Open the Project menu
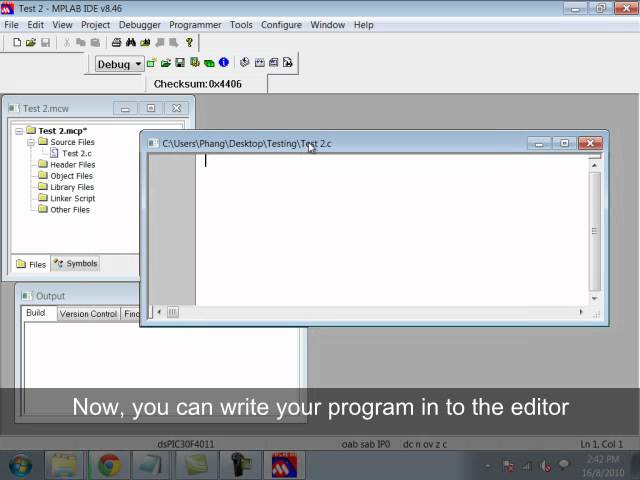Viewport: 640px width, 480px height. tap(96, 25)
